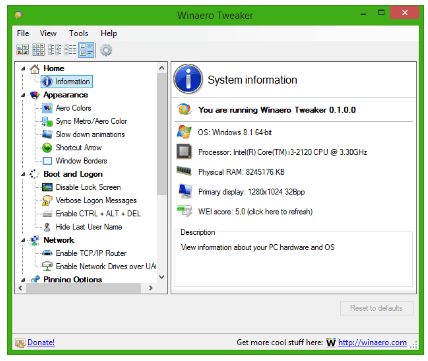Open the Tools menu
The image size is (428, 361).
click(79, 33)
